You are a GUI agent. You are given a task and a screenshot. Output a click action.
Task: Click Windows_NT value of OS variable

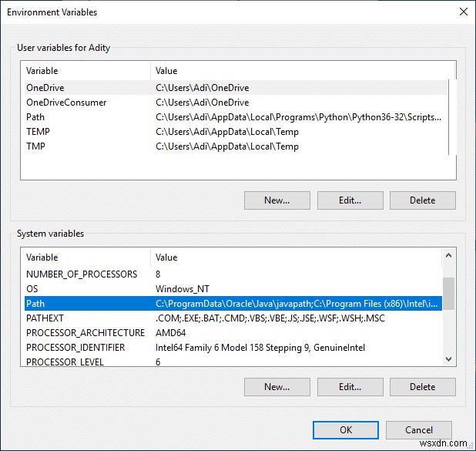pos(182,288)
